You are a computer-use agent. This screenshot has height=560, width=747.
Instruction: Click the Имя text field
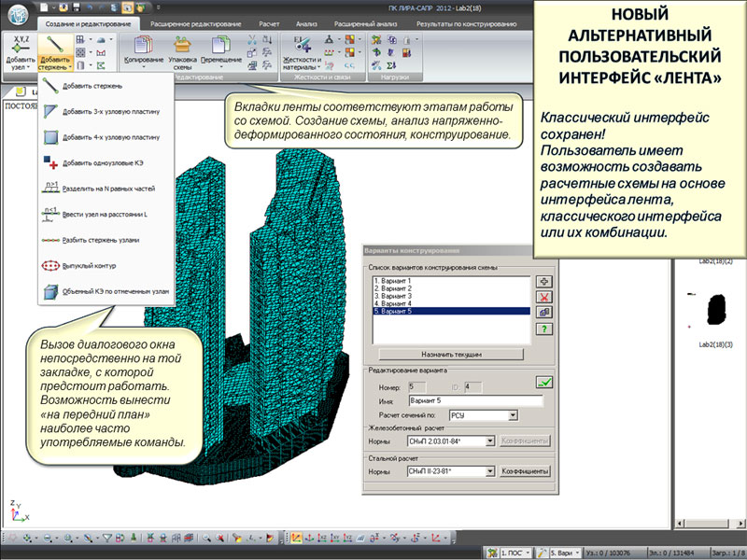[x=476, y=400]
